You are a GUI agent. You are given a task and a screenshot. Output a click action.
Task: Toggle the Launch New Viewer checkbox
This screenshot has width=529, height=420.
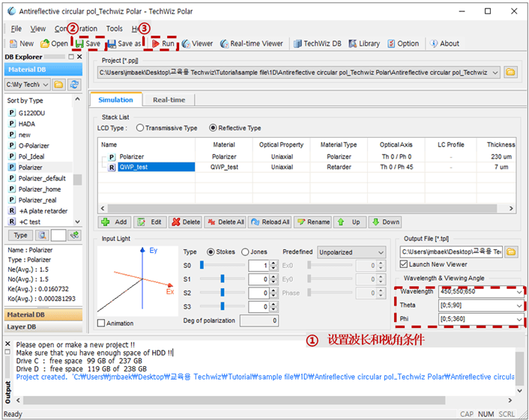pos(405,264)
